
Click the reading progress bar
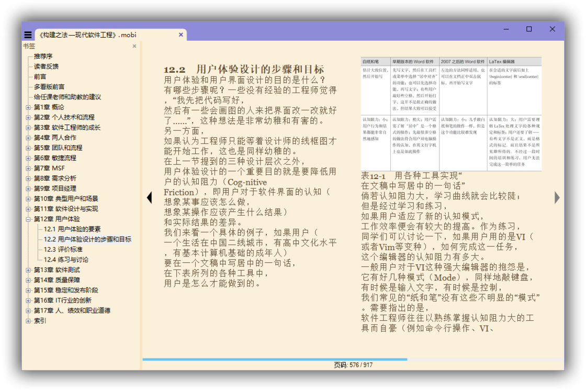point(353,359)
